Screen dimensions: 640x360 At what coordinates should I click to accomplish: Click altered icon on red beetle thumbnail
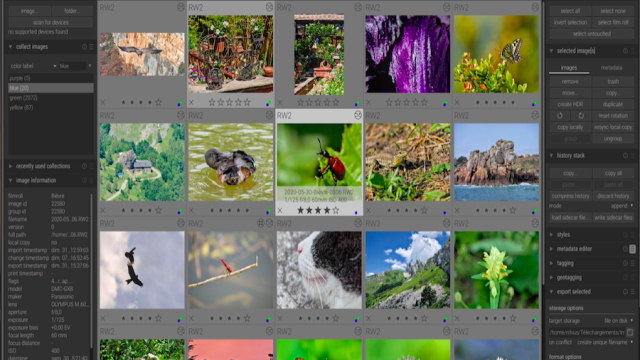pyautogui.click(x=358, y=116)
